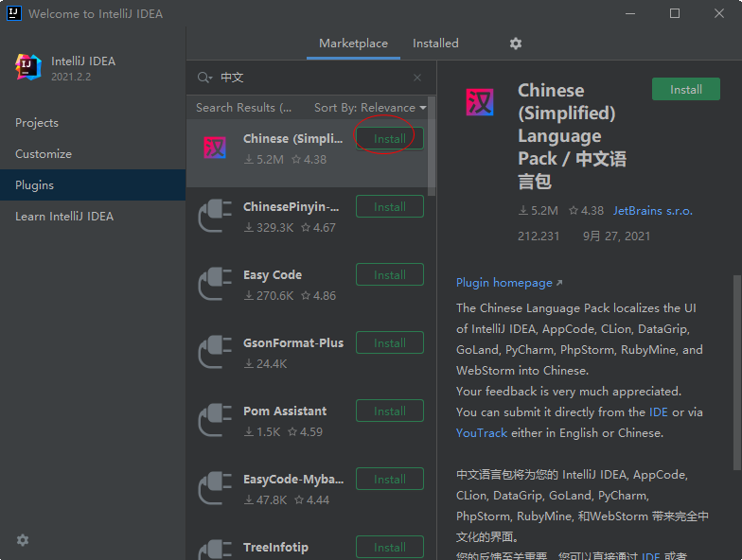Open the JetBrains s.r.o. vendor link
This screenshot has width=742, height=560.
[x=653, y=210]
